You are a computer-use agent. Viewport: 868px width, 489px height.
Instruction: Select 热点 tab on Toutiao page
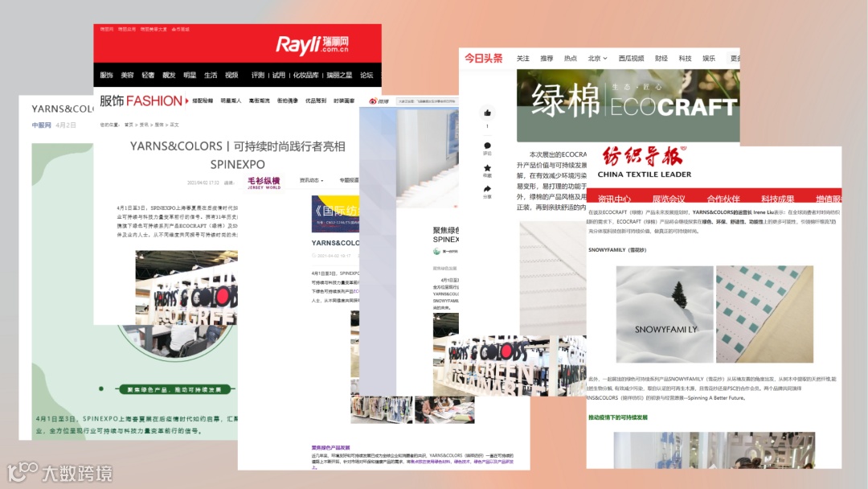(x=570, y=58)
